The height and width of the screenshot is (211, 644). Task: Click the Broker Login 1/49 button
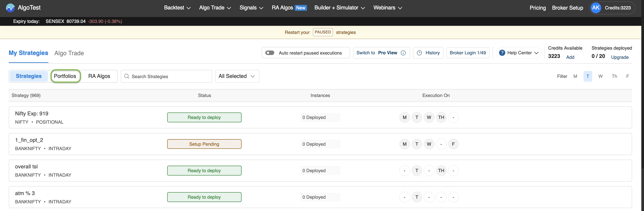[468, 53]
